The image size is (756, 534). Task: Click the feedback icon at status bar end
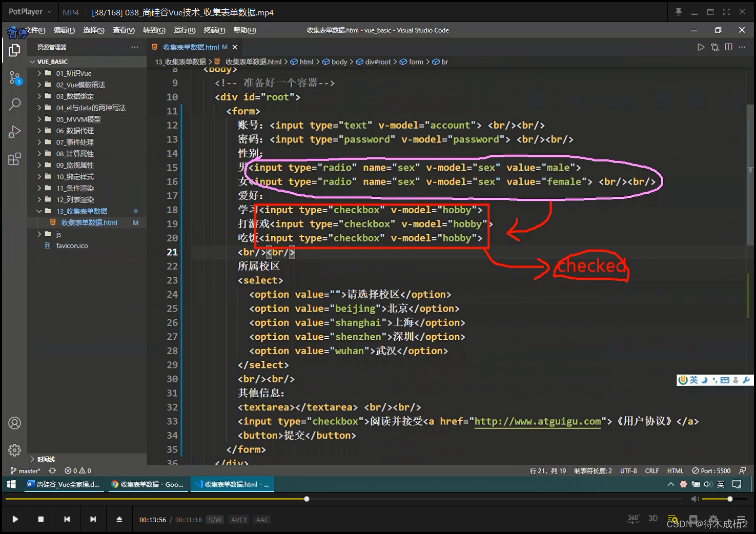click(742, 470)
